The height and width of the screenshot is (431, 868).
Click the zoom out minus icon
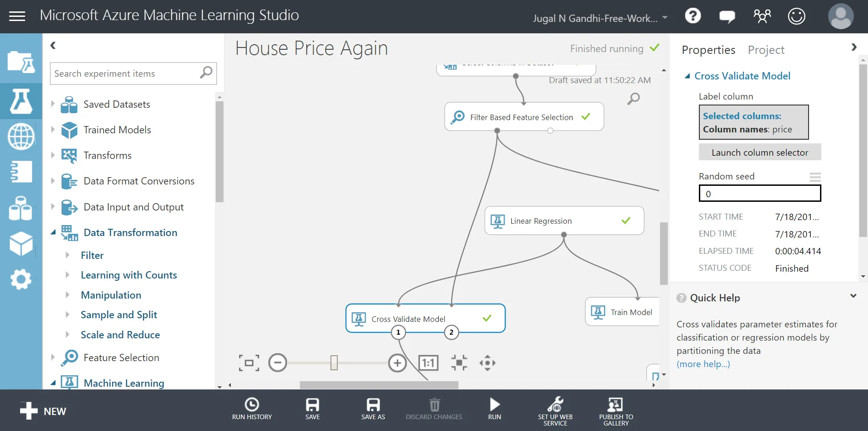tap(277, 363)
